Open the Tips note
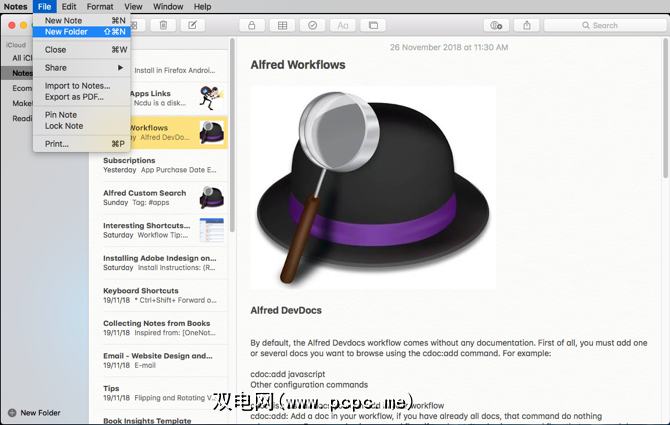670x425 pixels. [x=159, y=393]
